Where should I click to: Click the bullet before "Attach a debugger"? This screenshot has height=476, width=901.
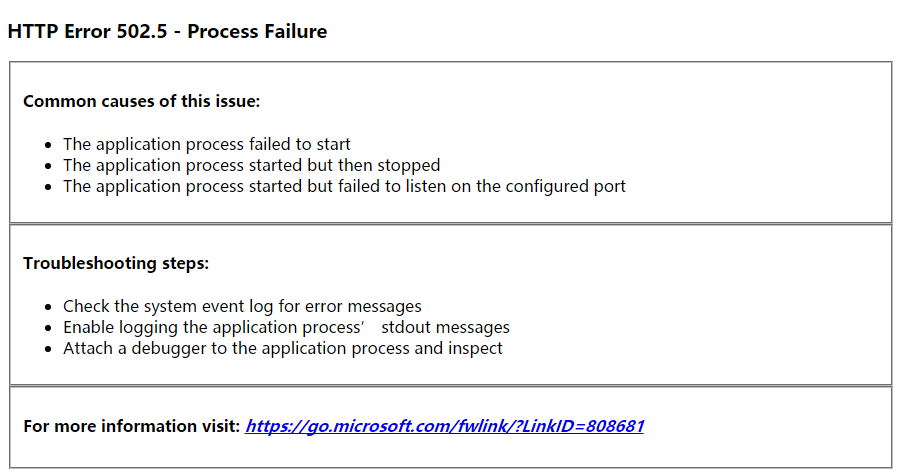tap(50, 349)
